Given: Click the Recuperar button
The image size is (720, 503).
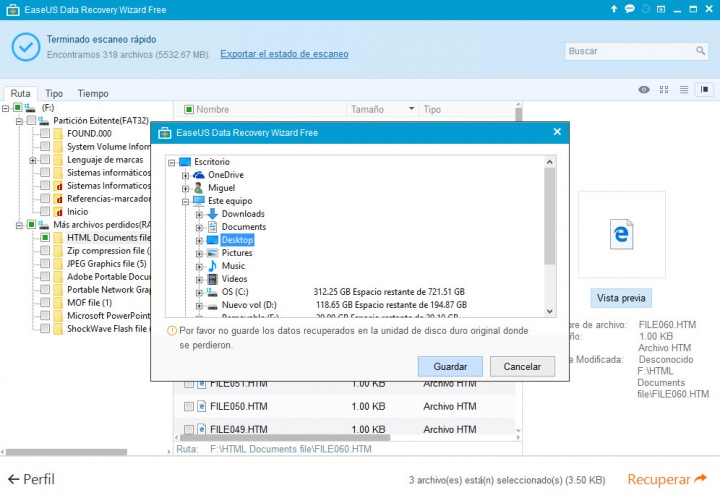Looking at the screenshot, I should [667, 479].
